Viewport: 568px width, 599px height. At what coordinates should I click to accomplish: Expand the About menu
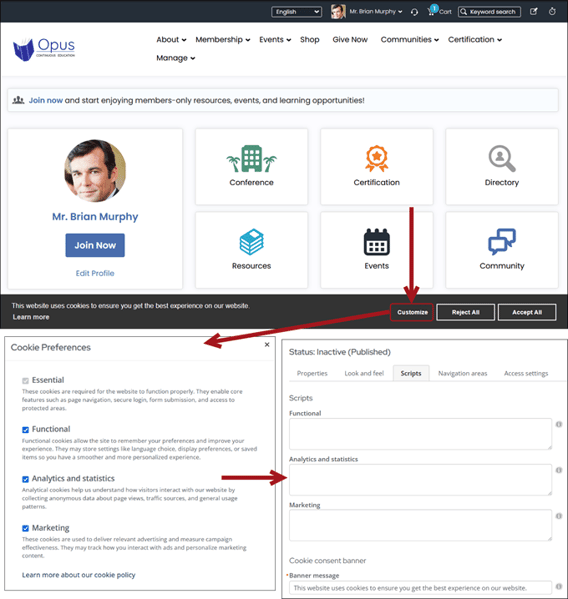pyautogui.click(x=171, y=40)
